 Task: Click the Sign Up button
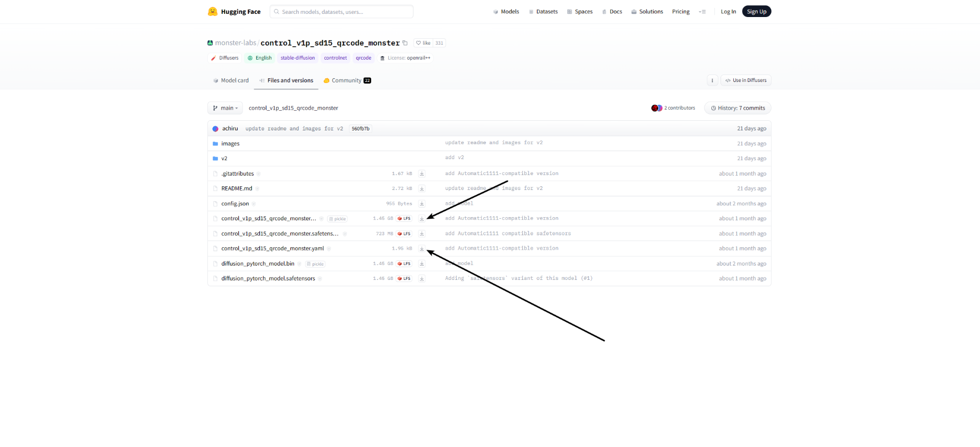pos(757,12)
